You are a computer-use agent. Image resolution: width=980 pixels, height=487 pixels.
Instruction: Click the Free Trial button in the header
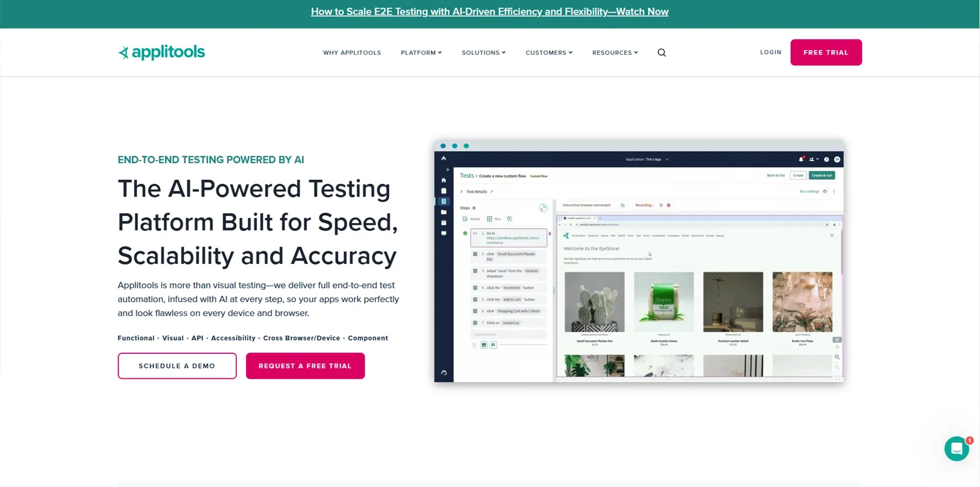tap(826, 52)
